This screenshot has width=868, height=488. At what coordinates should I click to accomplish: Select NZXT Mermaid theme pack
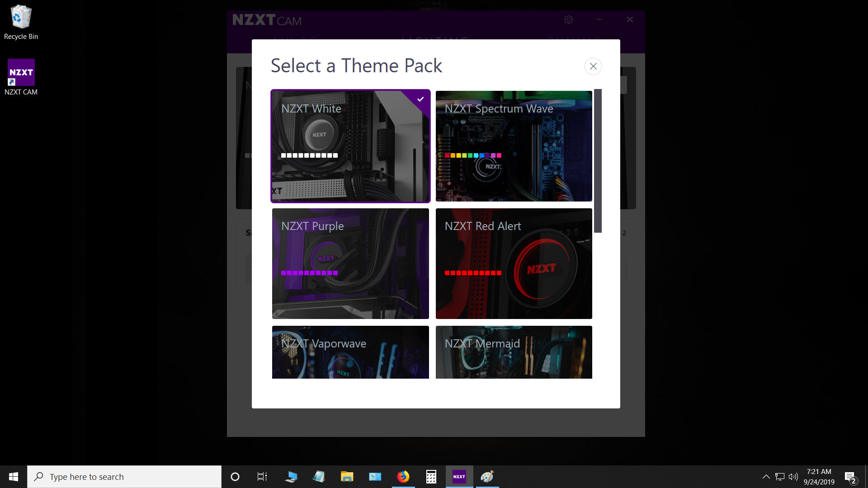coord(514,352)
